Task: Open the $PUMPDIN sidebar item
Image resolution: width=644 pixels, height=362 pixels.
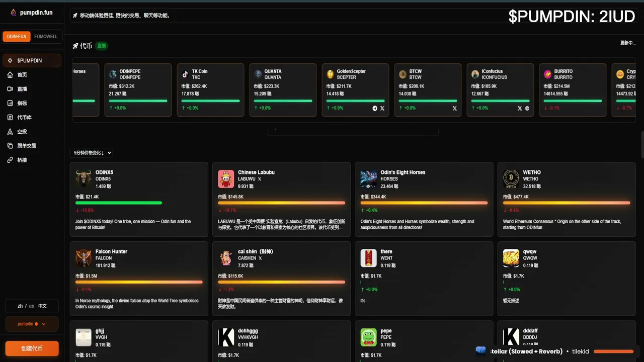Action: coord(32,60)
